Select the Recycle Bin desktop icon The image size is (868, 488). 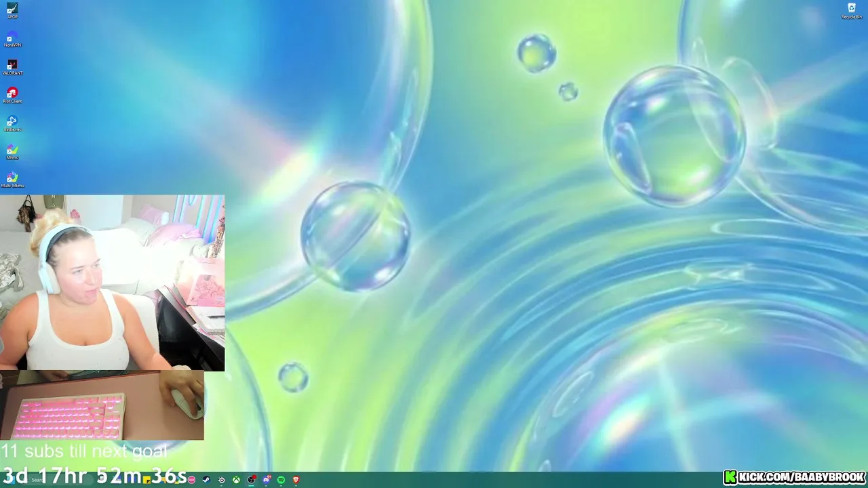(852, 11)
